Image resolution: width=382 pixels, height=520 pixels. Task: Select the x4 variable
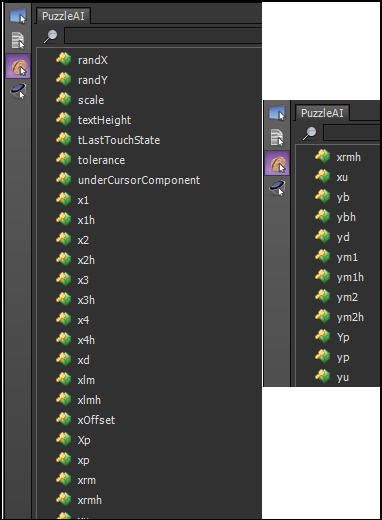click(83, 320)
